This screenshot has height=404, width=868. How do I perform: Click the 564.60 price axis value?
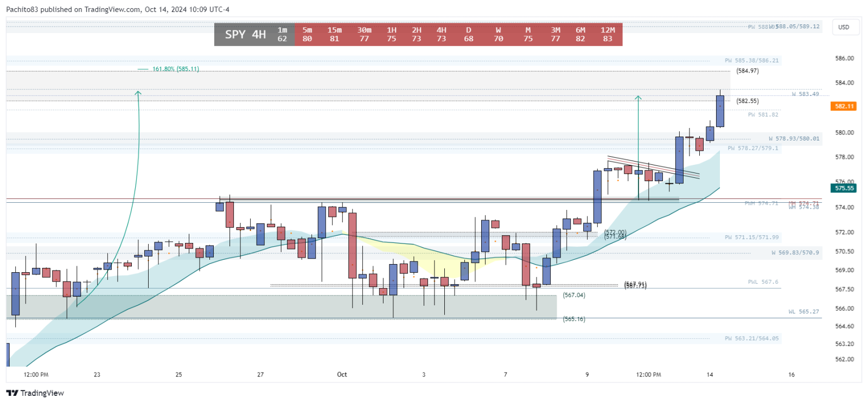[x=845, y=326]
